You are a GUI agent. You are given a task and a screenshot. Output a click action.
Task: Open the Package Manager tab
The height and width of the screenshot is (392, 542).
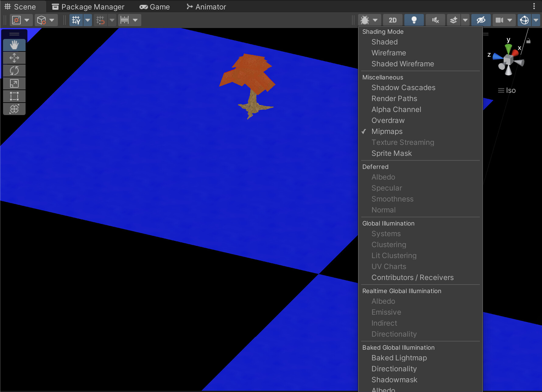click(x=88, y=6)
